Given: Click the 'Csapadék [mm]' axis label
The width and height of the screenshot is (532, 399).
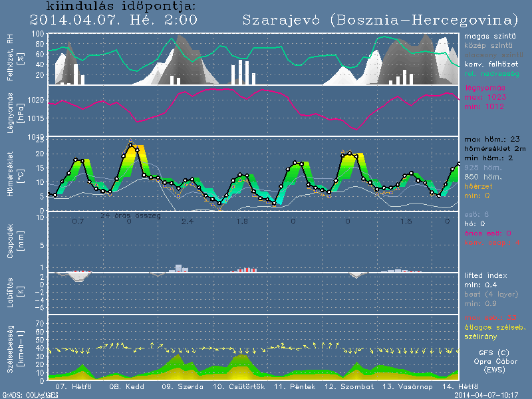Looking at the screenshot, I should 15,244.
